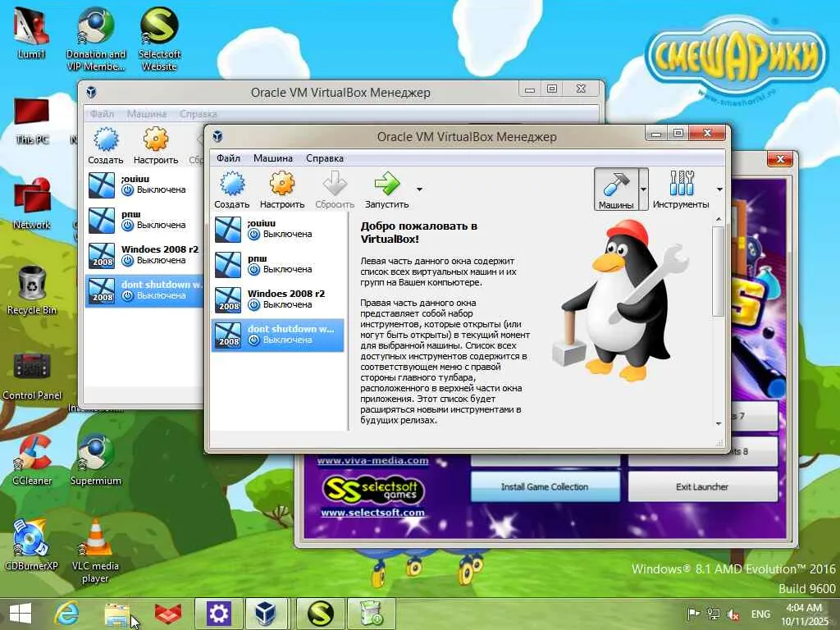The height and width of the screenshot is (630, 840).
Task: Open Selectsoft Website desktop shortcut
Action: (x=159, y=39)
